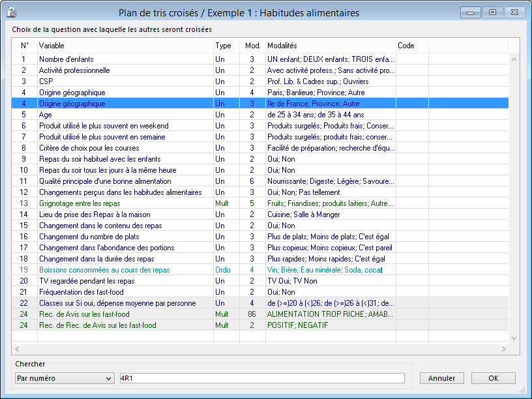This screenshot has height=399, width=532.
Task: Click modalités 'TV Oui; TV Non'
Action: tap(331, 281)
